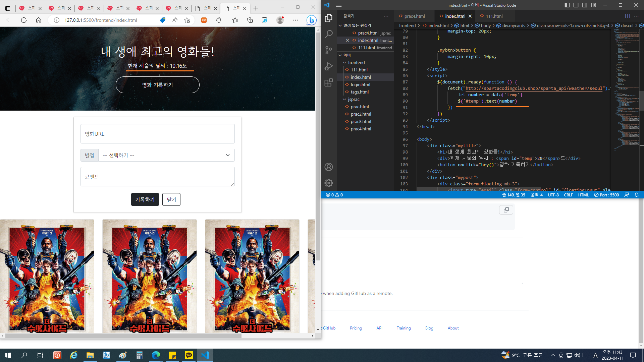Open the Run and Debug view

pos(329,66)
